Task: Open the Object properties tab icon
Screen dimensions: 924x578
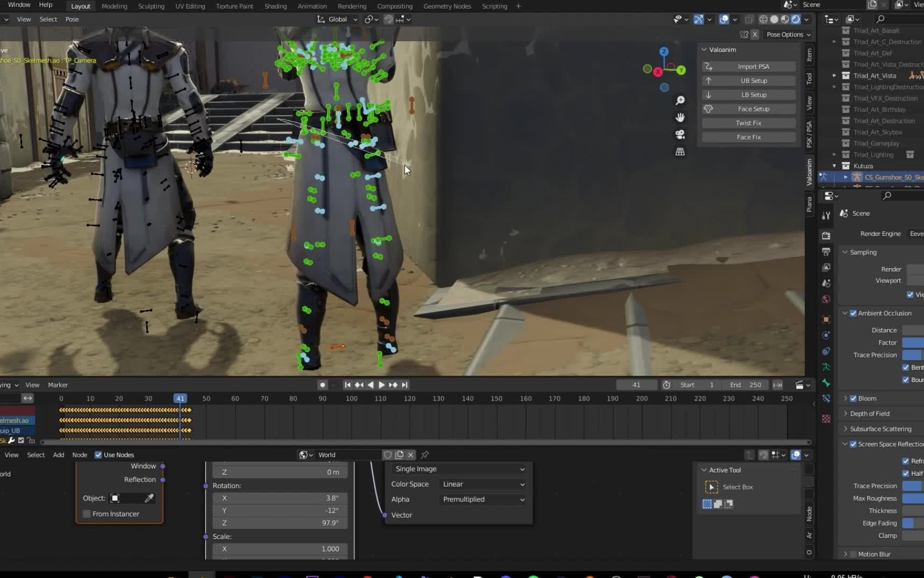Action: click(826, 320)
